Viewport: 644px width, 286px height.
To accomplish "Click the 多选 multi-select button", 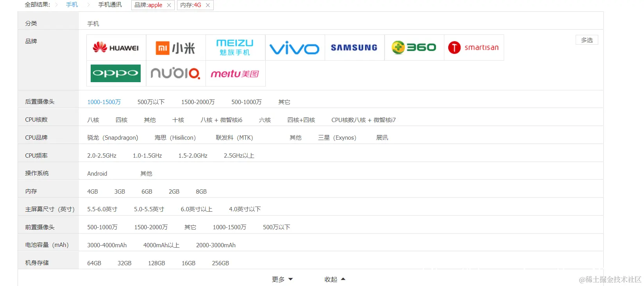I will [587, 40].
